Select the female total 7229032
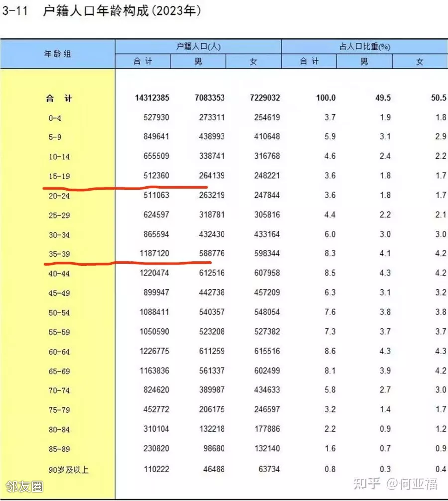 [264, 98]
